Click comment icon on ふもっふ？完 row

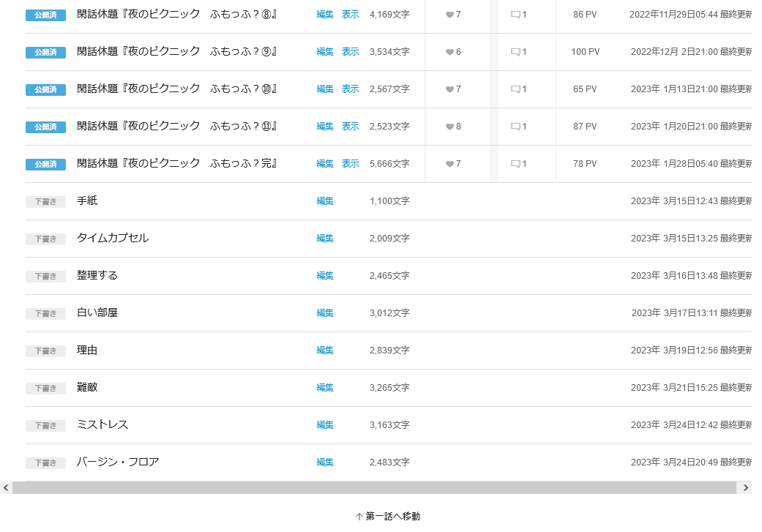515,164
